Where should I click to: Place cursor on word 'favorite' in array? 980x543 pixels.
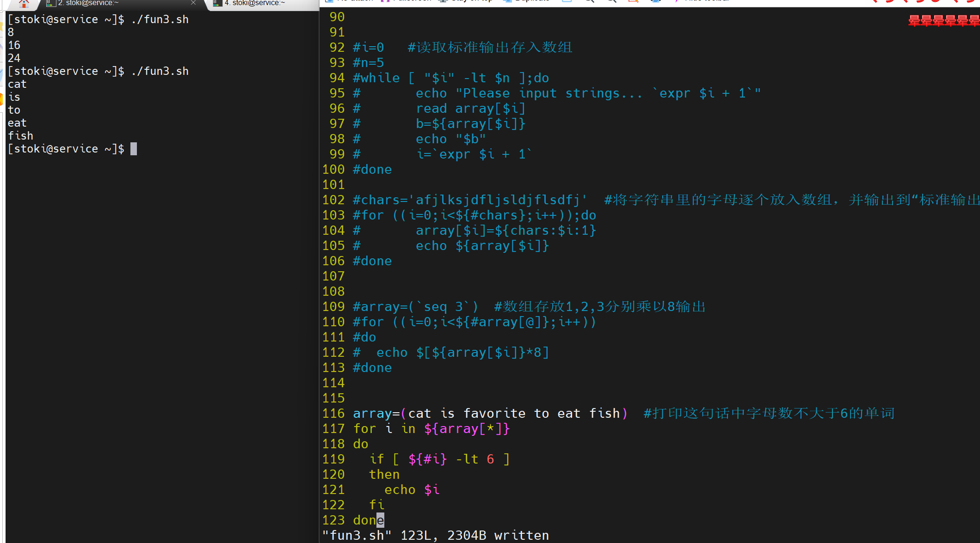[x=494, y=413]
